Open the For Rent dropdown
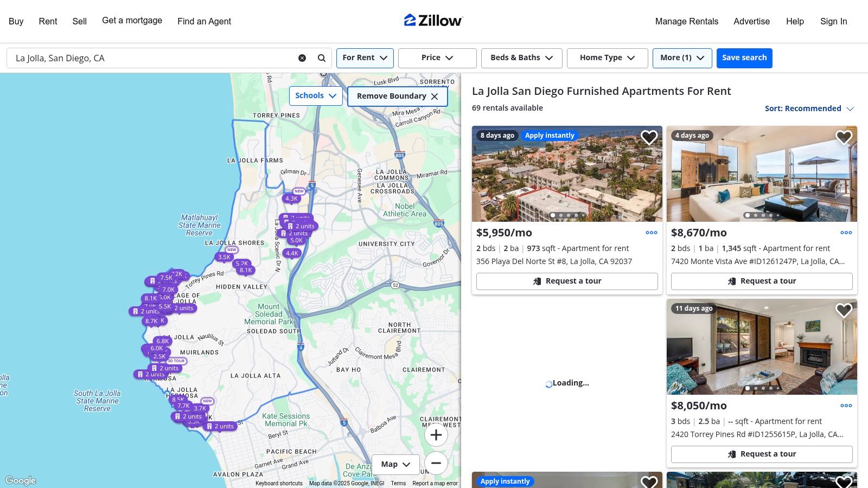This screenshot has width=868, height=488. pos(365,58)
